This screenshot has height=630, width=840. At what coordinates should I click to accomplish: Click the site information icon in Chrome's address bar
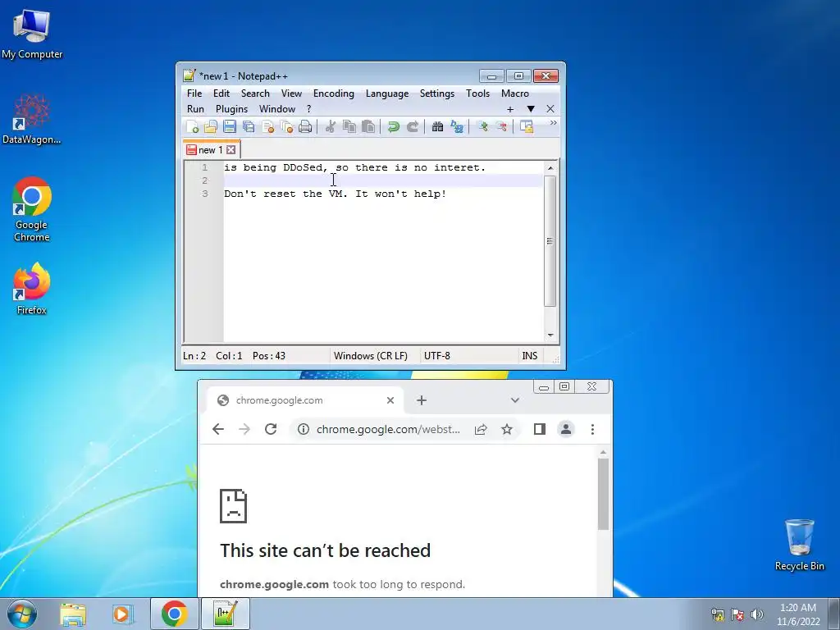(x=304, y=429)
